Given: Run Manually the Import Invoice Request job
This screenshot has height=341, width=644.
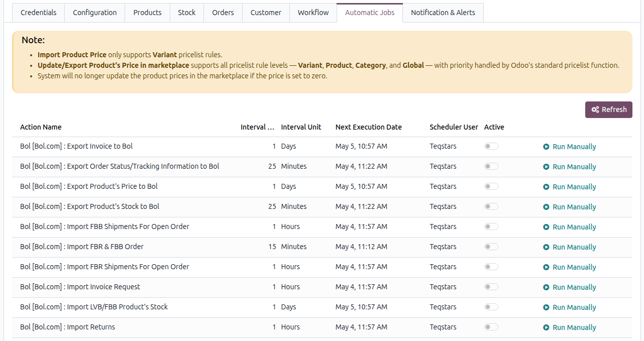Looking at the screenshot, I should pyautogui.click(x=574, y=287).
